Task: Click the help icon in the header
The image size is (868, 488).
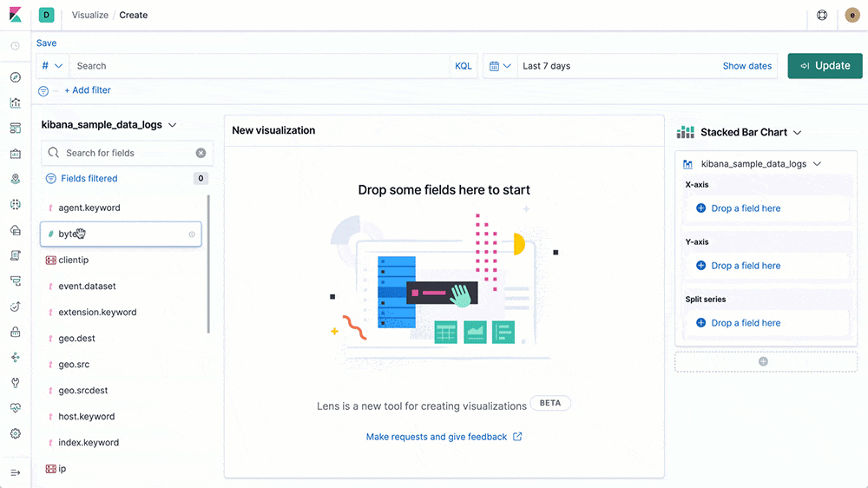Action: [x=822, y=15]
